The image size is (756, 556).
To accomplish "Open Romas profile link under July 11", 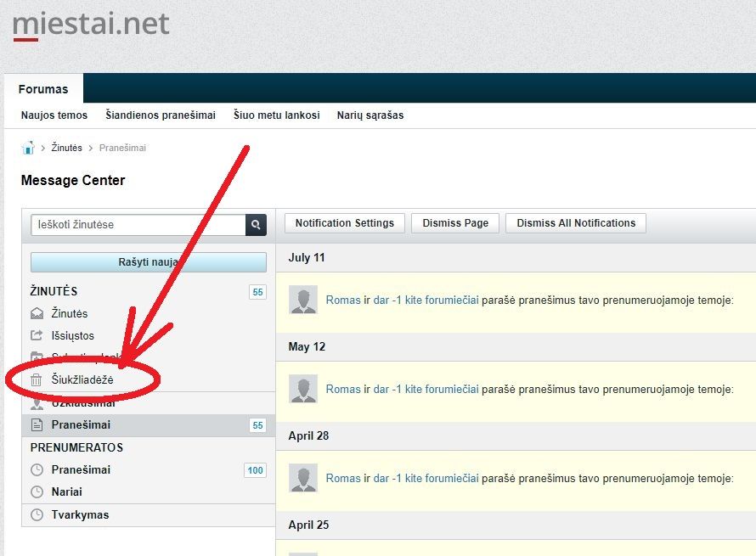I will (x=343, y=300).
